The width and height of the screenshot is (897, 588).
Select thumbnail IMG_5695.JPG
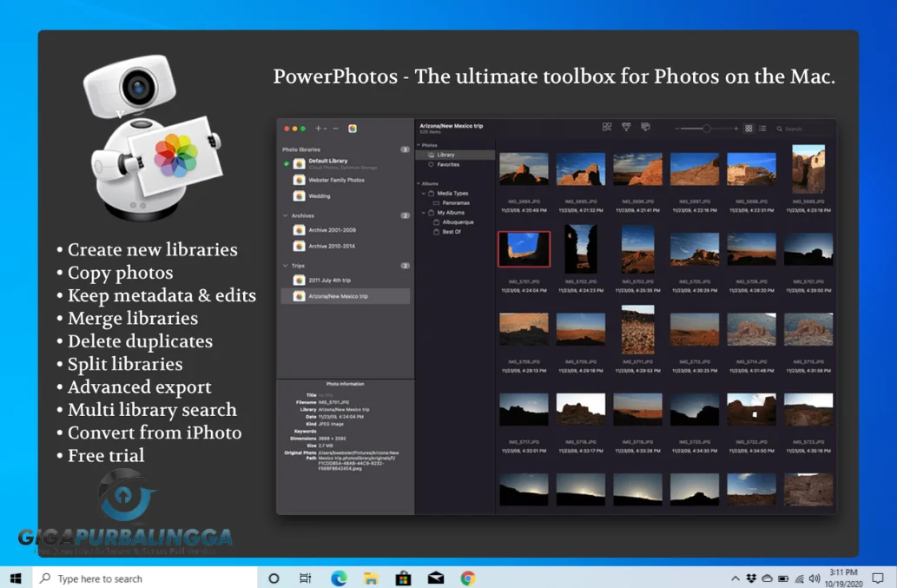coord(581,168)
